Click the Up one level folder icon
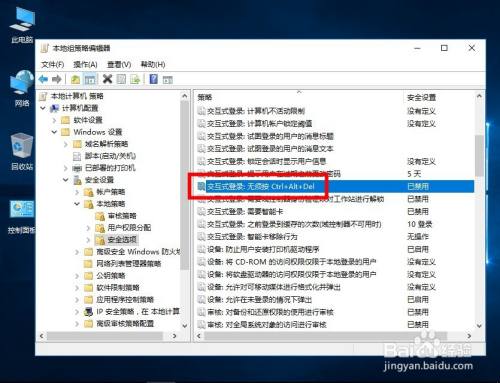The image size is (500, 383). [x=75, y=79]
